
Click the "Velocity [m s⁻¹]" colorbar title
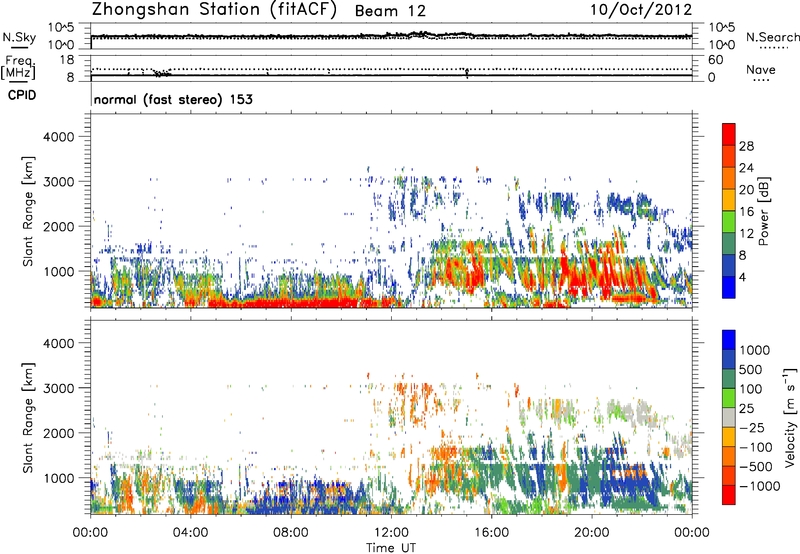(x=790, y=417)
